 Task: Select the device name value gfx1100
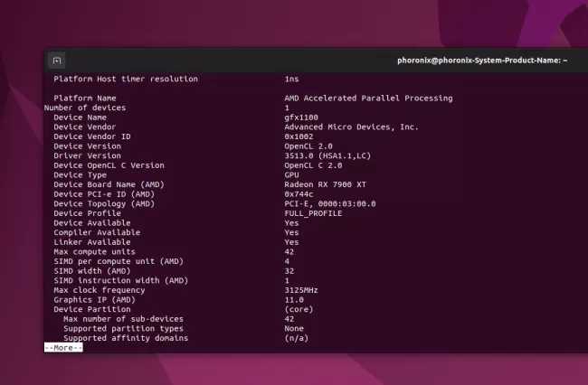tap(301, 117)
